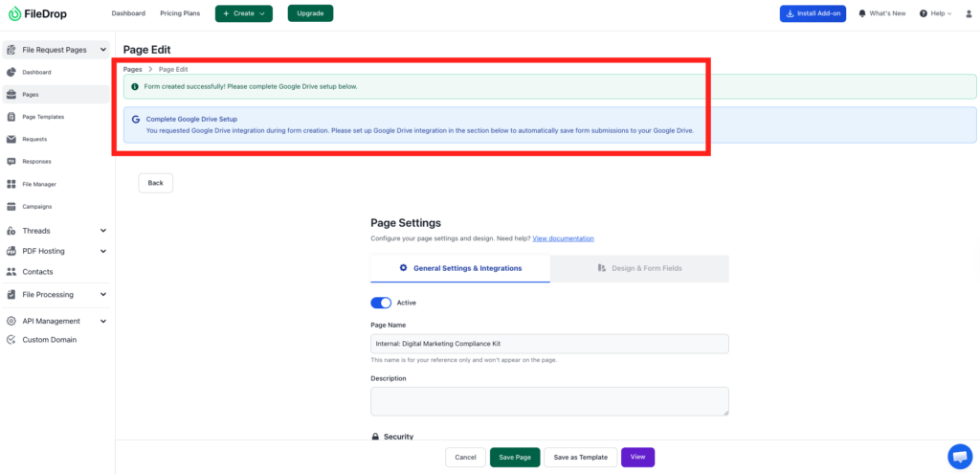Click the purple View button

(x=637, y=457)
